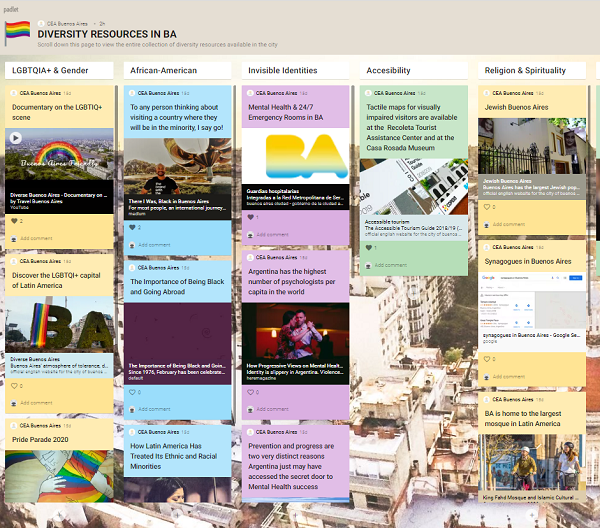Heart the psychologists per capita post

pos(250,392)
